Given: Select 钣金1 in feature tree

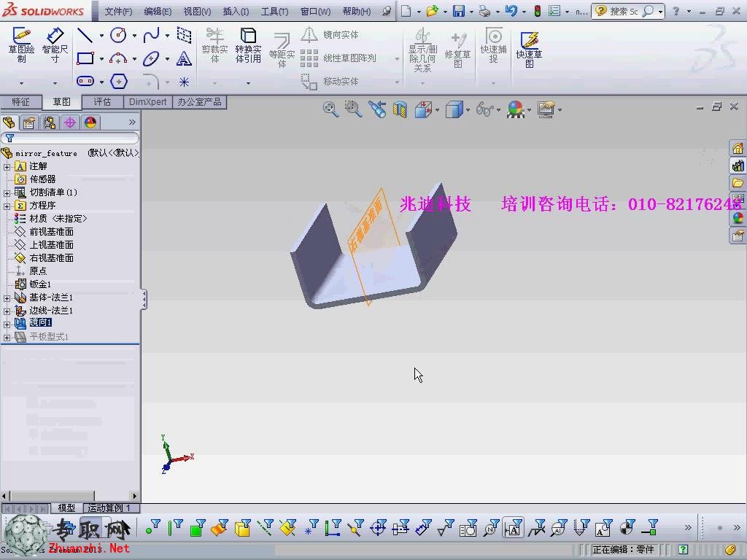Looking at the screenshot, I should (x=40, y=284).
